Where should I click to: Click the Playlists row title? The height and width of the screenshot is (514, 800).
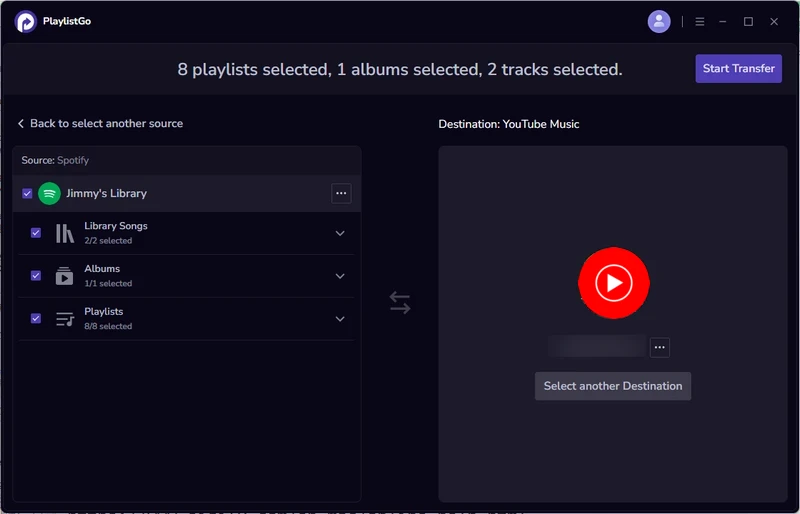pos(104,311)
